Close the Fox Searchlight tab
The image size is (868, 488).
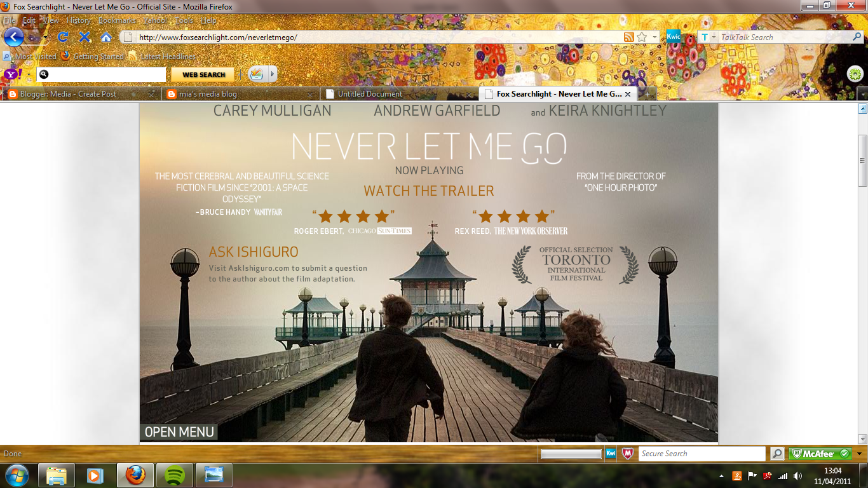point(628,94)
